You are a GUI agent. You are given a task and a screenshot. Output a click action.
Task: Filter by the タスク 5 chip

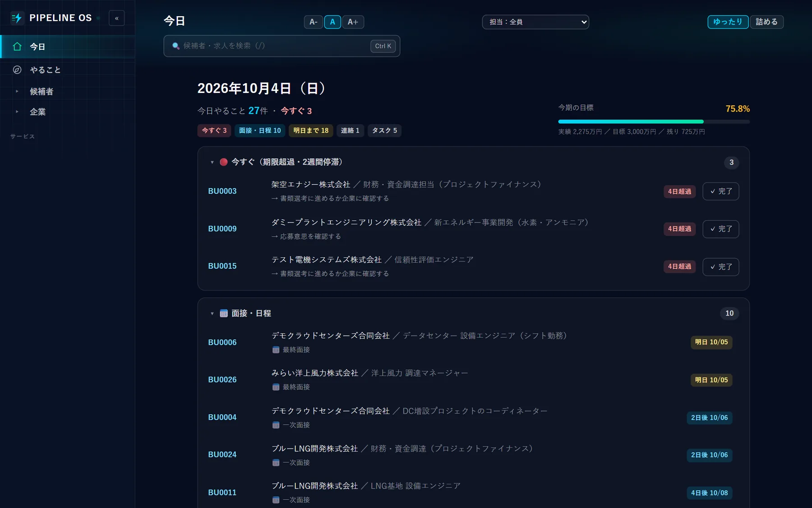(x=384, y=130)
